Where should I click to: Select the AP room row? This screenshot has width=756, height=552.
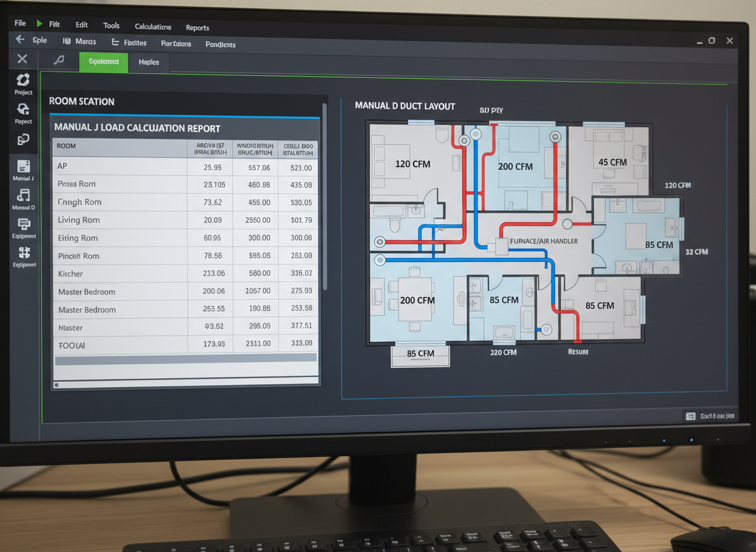pyautogui.click(x=185, y=167)
